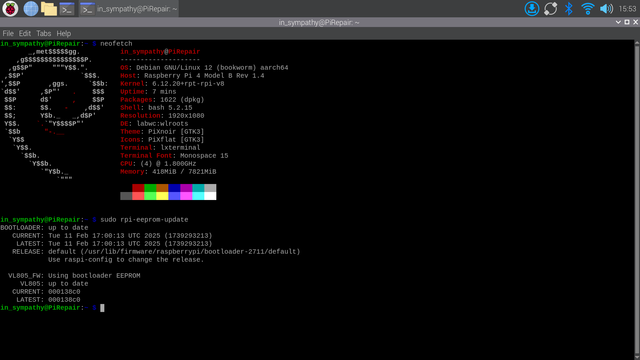
Task: Click the yellow color block in neofetch palette
Action: coord(162,196)
